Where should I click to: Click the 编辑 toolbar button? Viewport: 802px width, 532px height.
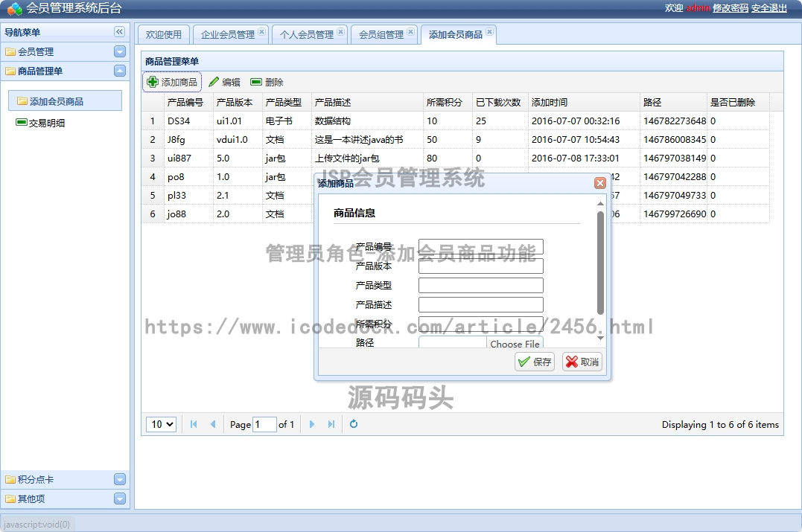[x=225, y=82]
